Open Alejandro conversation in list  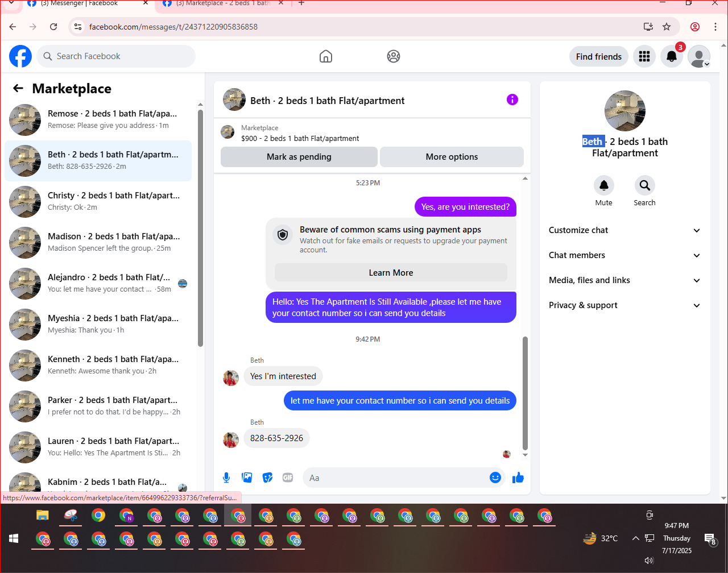98,283
